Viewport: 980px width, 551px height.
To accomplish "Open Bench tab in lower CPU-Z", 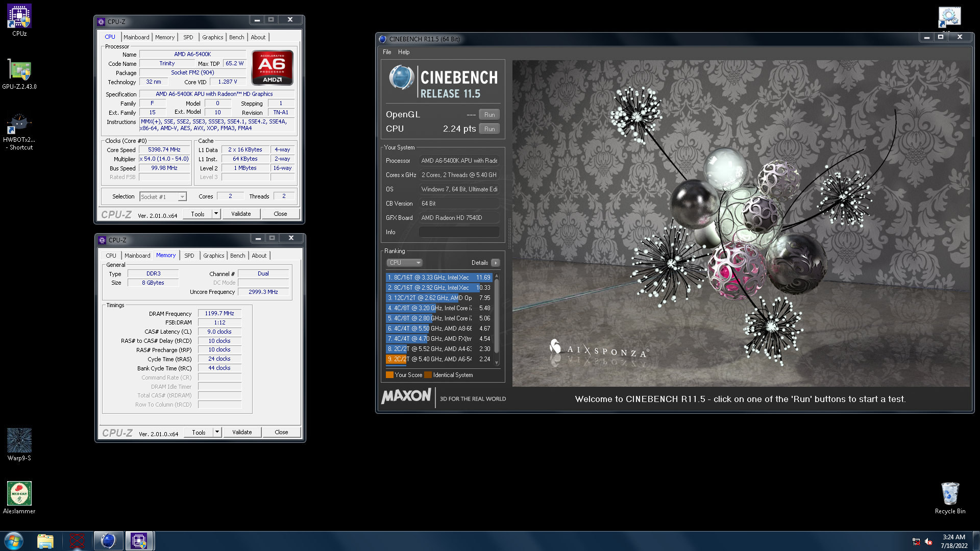I will click(x=237, y=256).
